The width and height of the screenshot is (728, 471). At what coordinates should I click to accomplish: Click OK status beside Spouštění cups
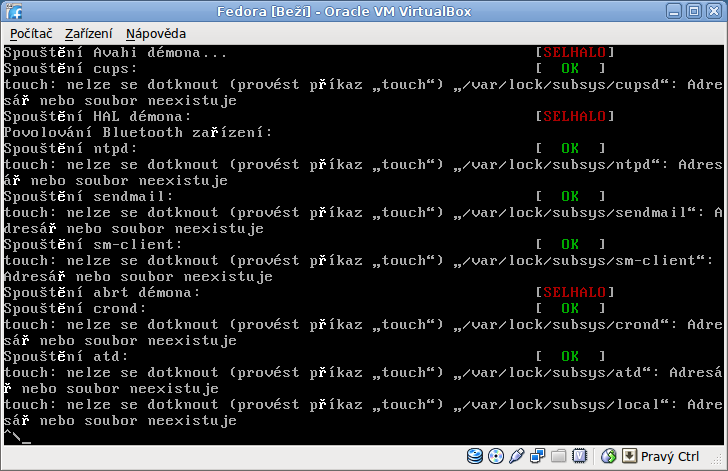pyautogui.click(x=570, y=68)
